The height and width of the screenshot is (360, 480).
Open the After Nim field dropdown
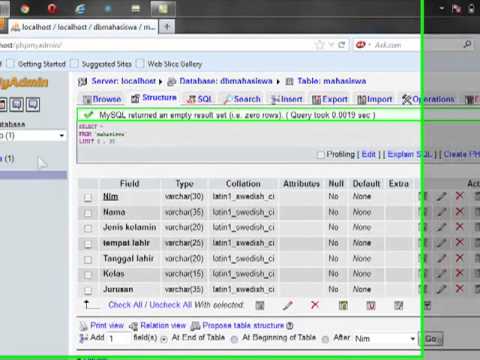pos(385,339)
